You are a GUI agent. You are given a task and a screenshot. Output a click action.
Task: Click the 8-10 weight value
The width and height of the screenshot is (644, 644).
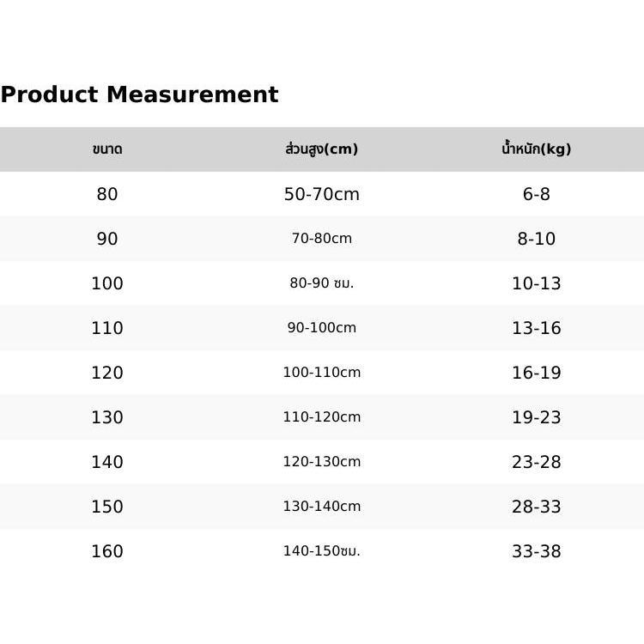[x=536, y=239]
